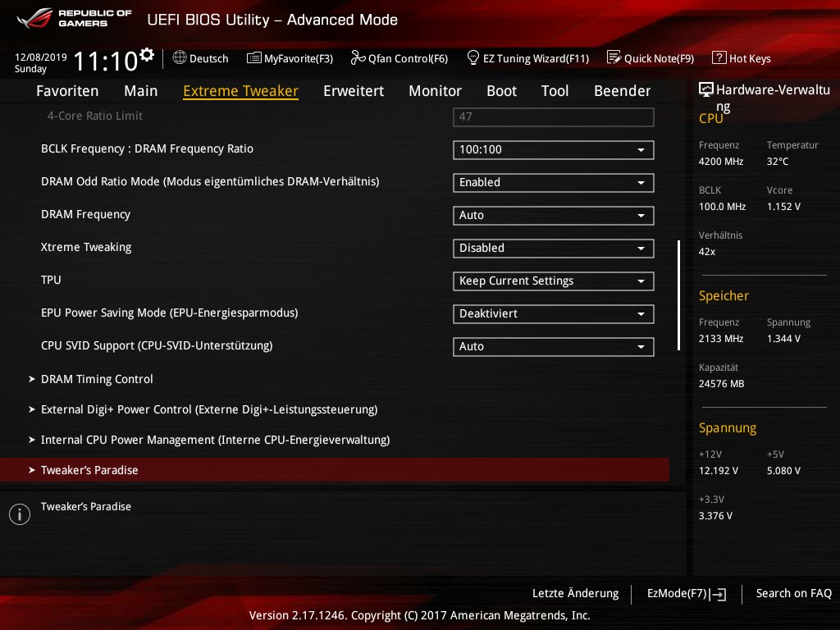Click Search on FAQ
840x630 pixels.
pyautogui.click(x=793, y=594)
